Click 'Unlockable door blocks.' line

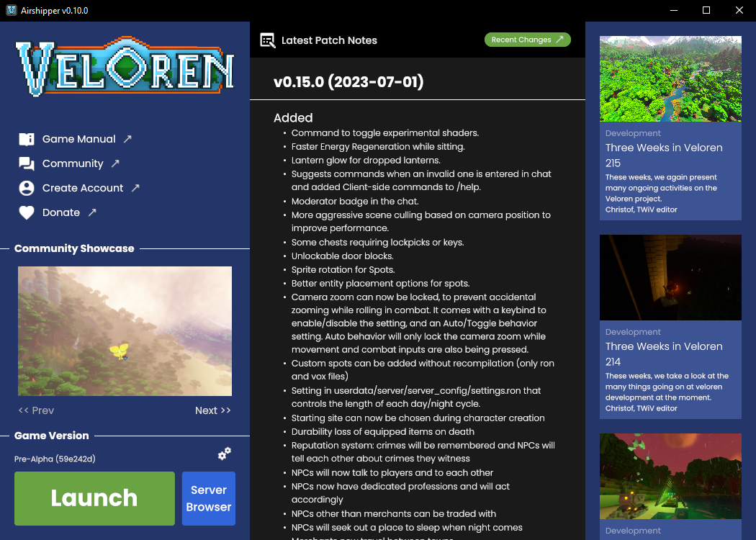tap(342, 256)
